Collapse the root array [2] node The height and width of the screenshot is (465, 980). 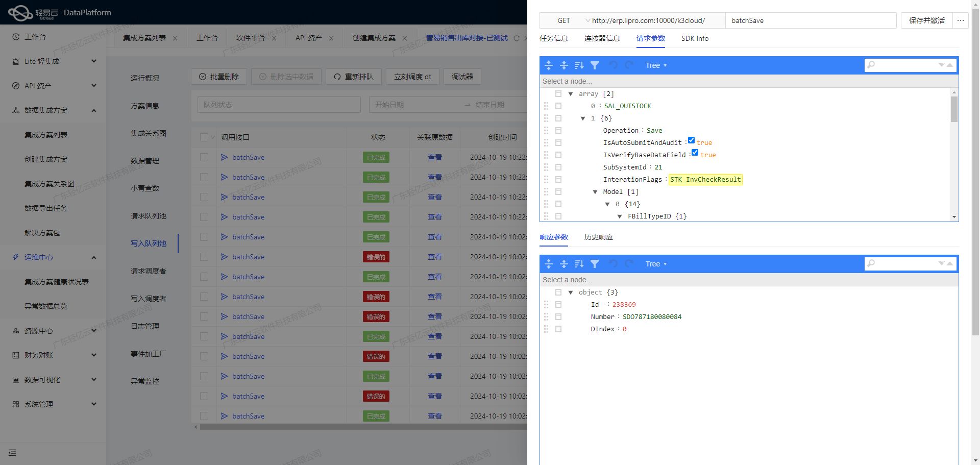click(571, 94)
